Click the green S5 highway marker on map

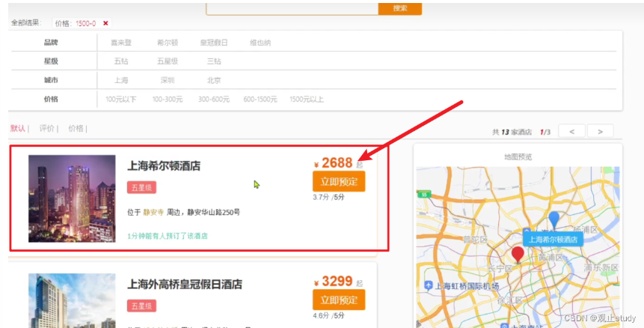pos(424,195)
